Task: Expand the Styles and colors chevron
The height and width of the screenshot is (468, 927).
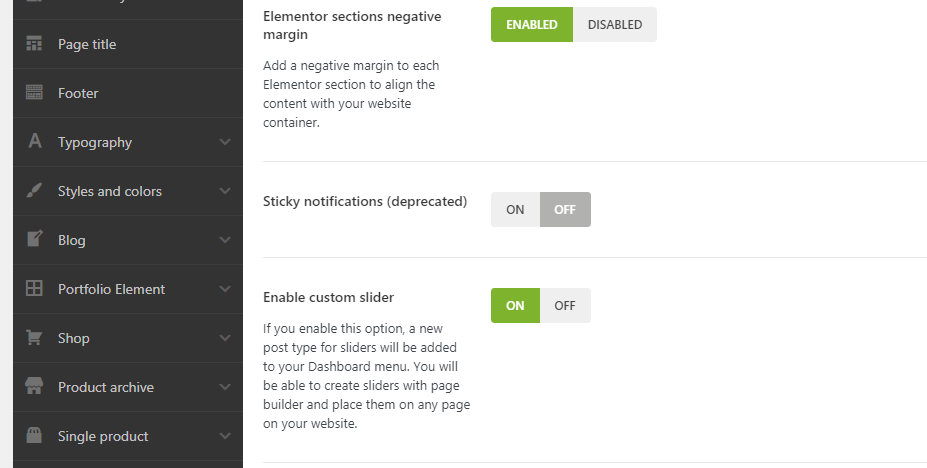Action: (x=225, y=191)
